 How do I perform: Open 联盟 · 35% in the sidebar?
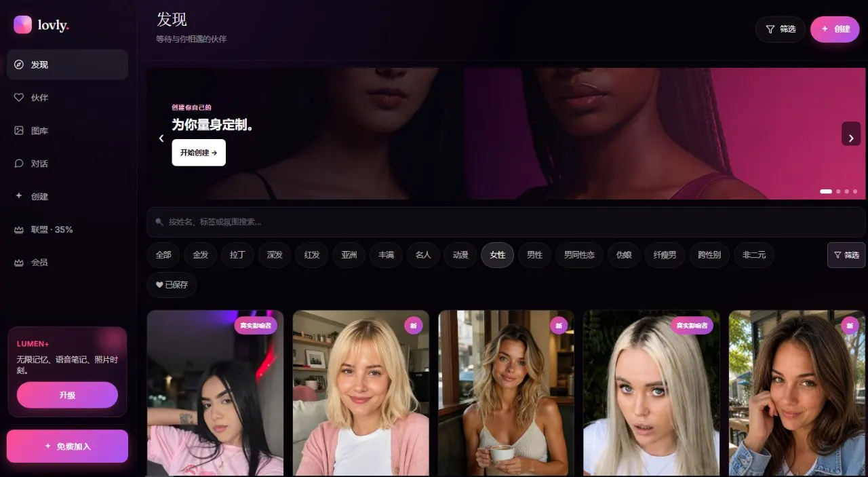(x=67, y=229)
